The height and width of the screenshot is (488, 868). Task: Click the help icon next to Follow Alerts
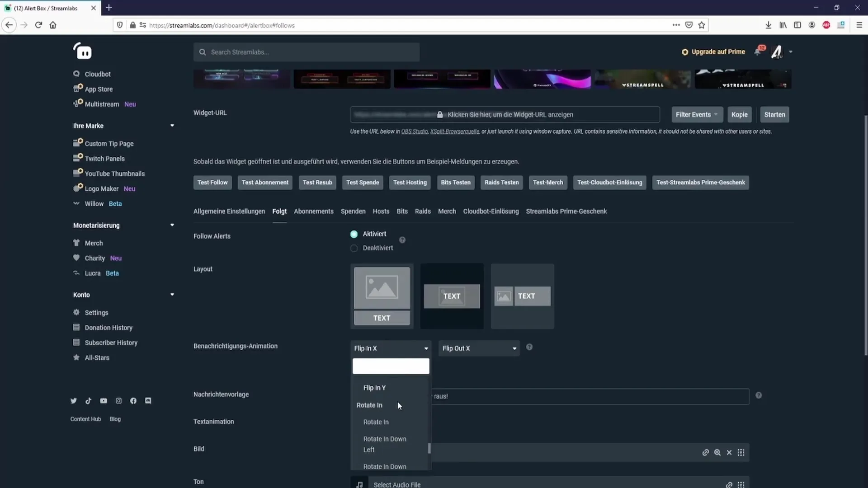[x=402, y=240]
